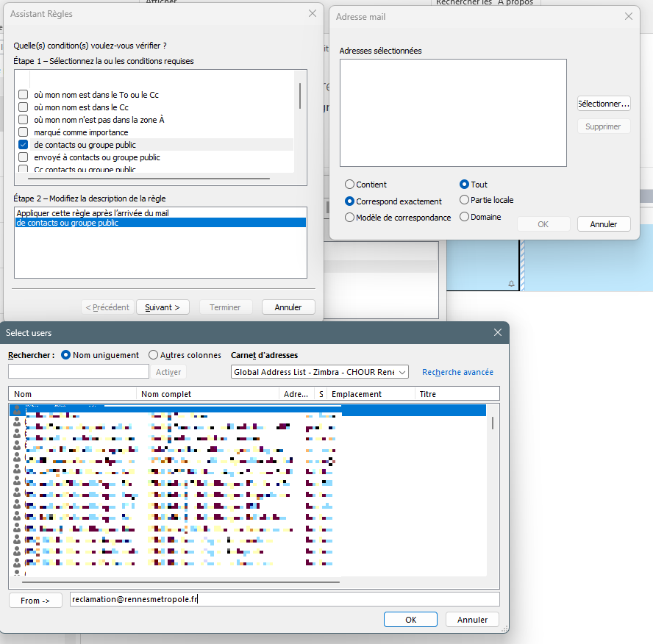Close the Assistant Règles dialog

313,14
